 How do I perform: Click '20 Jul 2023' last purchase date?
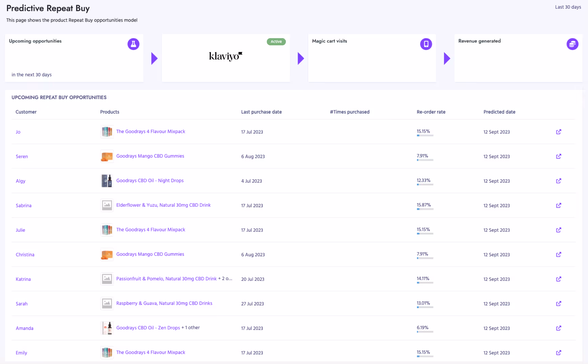[253, 279]
